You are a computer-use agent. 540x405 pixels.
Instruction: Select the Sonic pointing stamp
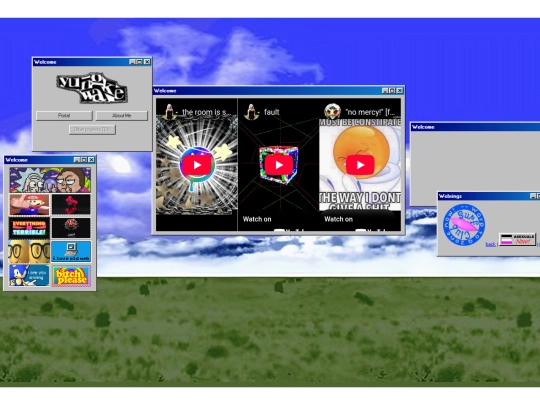click(29, 276)
